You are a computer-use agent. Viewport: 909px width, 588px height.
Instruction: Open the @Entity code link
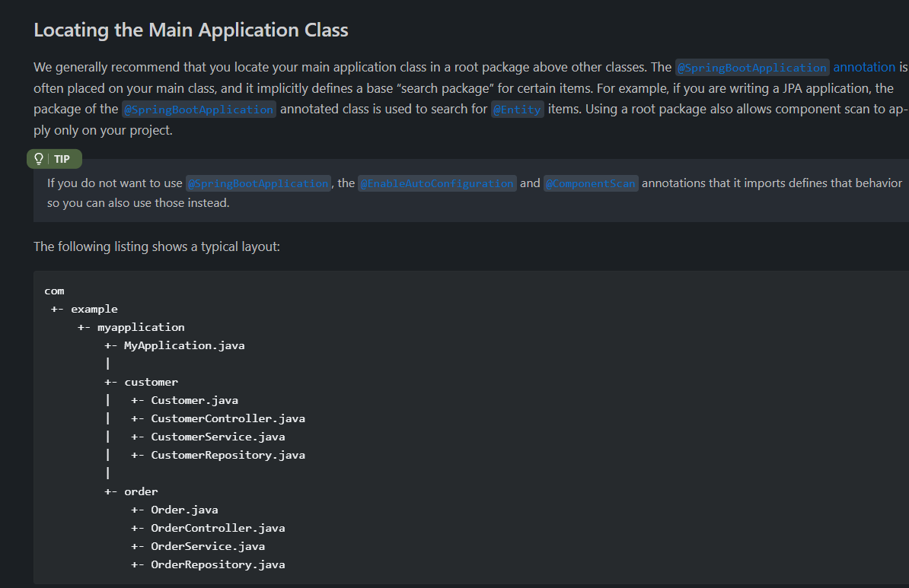[x=517, y=110]
